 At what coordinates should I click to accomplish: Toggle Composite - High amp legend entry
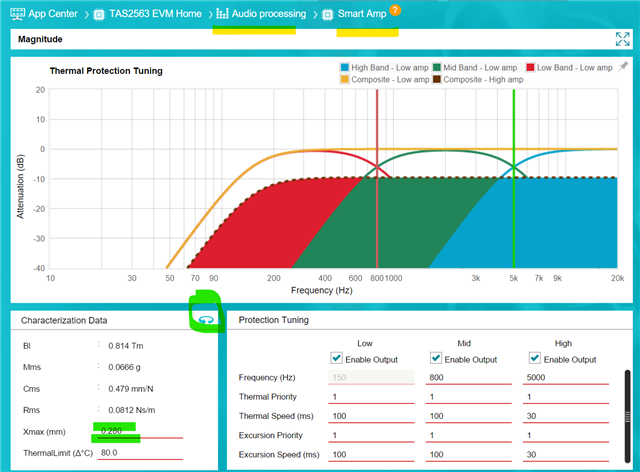coord(478,79)
